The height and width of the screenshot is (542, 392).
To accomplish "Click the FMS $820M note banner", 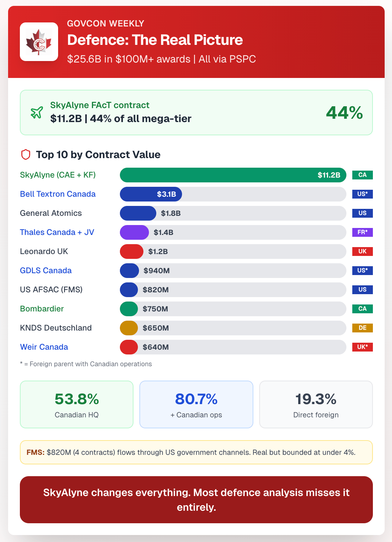I will (x=196, y=452).
